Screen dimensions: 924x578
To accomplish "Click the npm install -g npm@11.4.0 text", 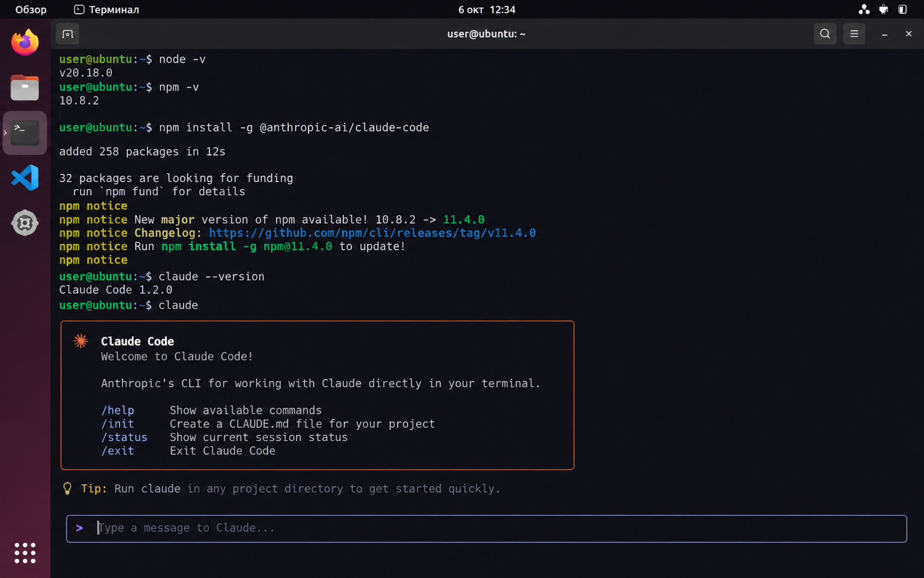I will 247,246.
